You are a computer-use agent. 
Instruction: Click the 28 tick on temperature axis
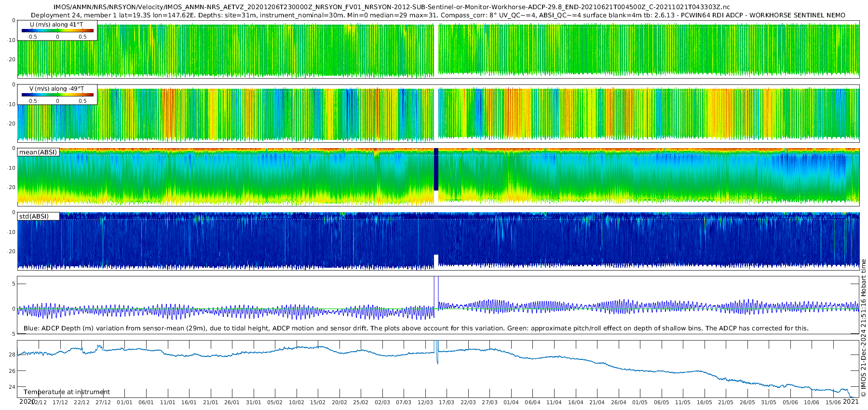click(x=12, y=355)
